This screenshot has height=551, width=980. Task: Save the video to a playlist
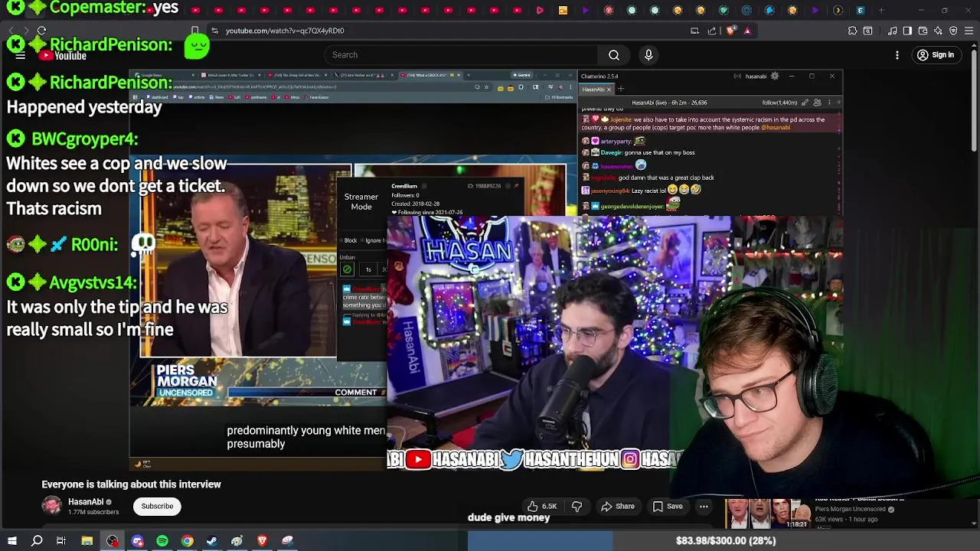[668, 507]
